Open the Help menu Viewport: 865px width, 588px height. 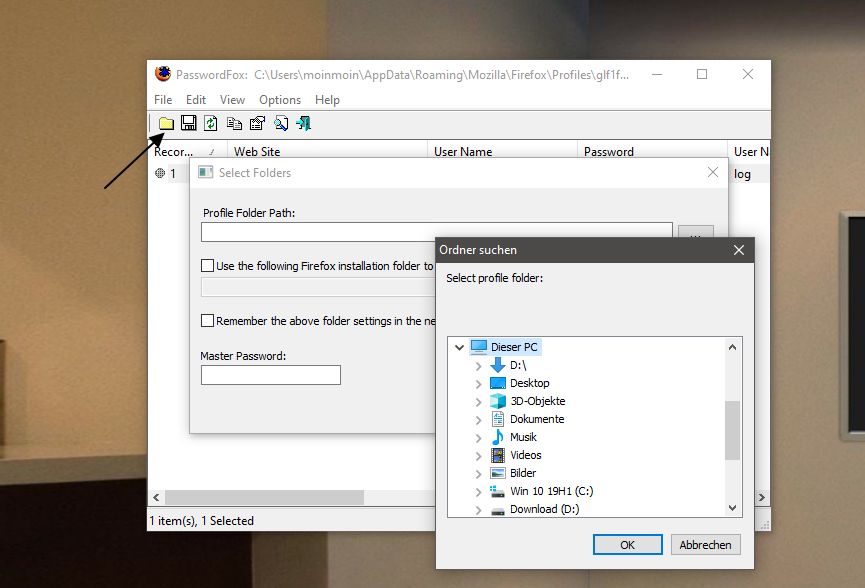[x=327, y=100]
